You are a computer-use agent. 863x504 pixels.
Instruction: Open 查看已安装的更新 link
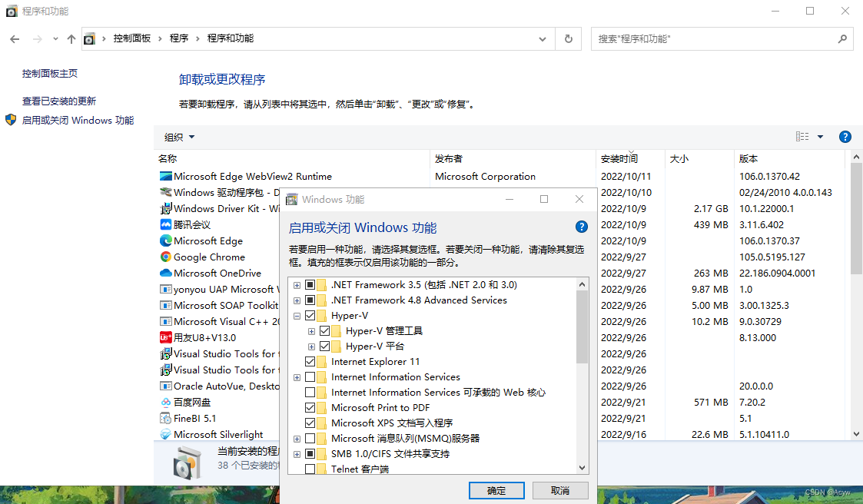pyautogui.click(x=59, y=101)
